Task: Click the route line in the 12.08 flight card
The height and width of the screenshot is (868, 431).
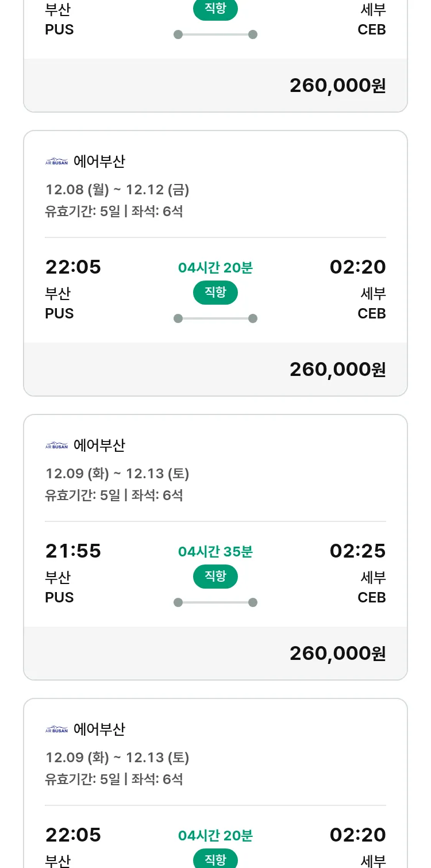Action: pos(215,318)
